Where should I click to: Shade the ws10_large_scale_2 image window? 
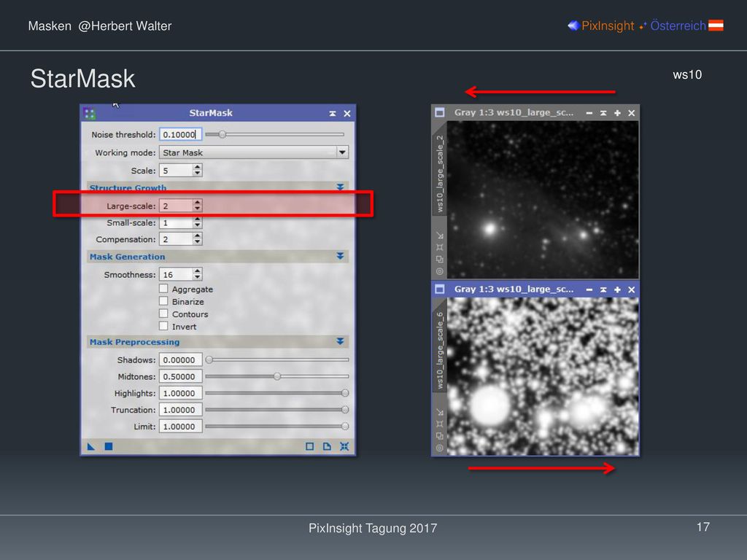[x=603, y=113]
